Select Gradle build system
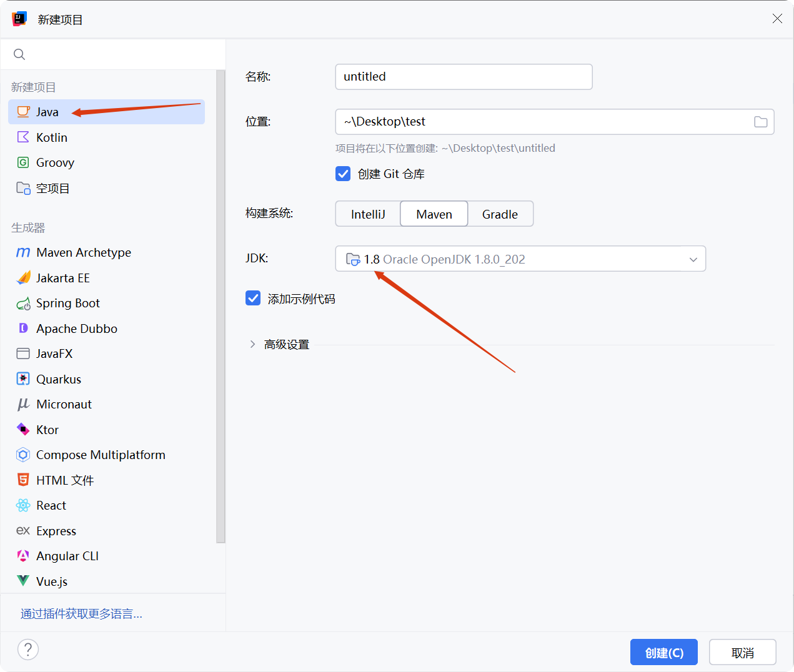794x672 pixels. (500, 214)
